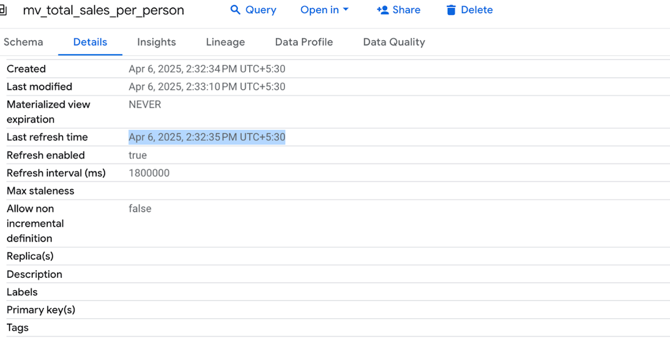The height and width of the screenshot is (360, 670).
Task: Click the 'Tags' row label
Action: 18,328
